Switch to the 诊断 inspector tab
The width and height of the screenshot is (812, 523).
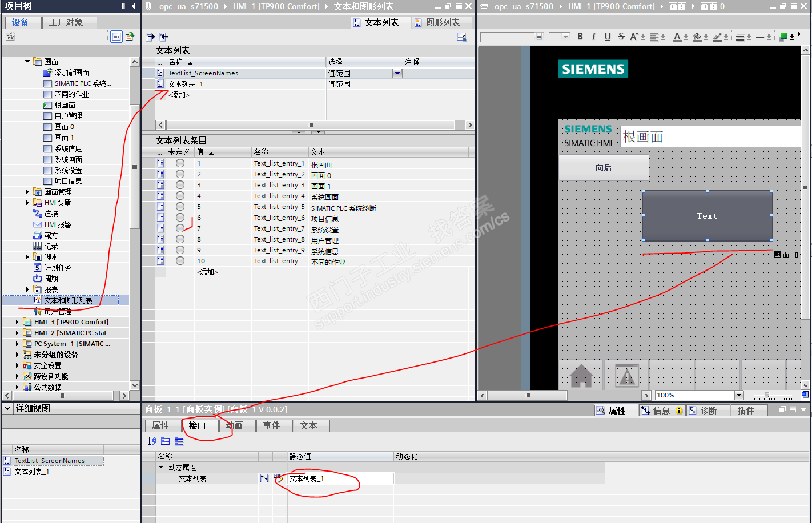click(x=708, y=411)
